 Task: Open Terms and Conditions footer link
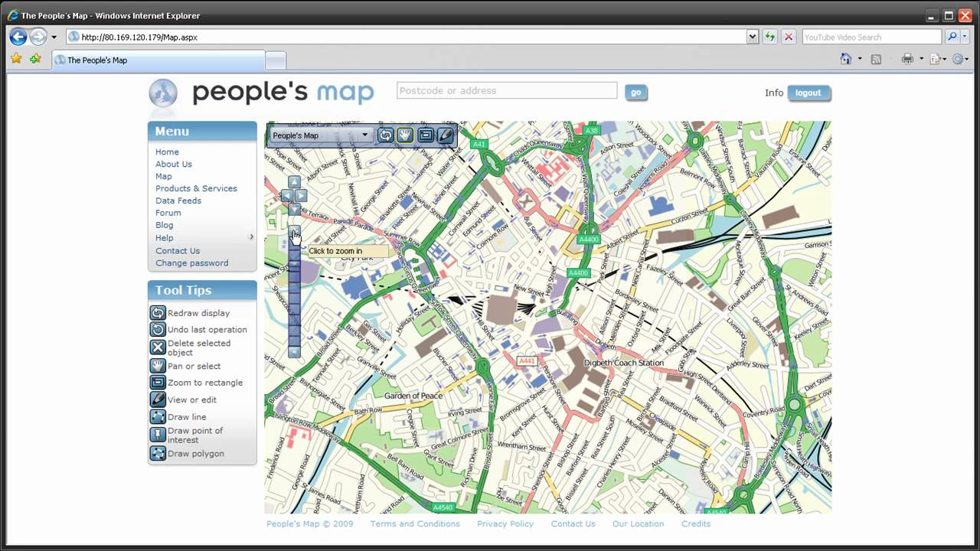coord(415,523)
